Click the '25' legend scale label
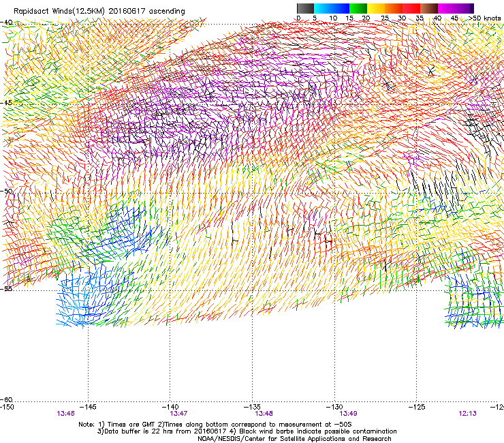The width and height of the screenshot is (504, 443). 385,18
